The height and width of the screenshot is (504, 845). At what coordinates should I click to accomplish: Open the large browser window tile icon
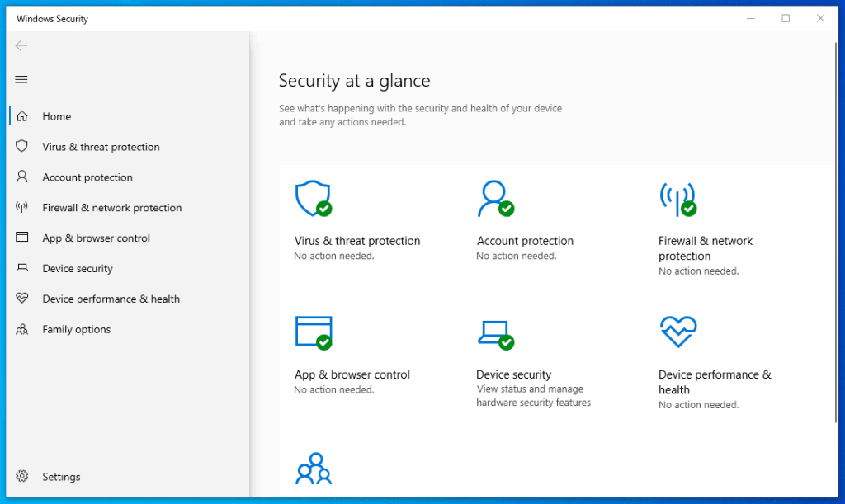(313, 332)
